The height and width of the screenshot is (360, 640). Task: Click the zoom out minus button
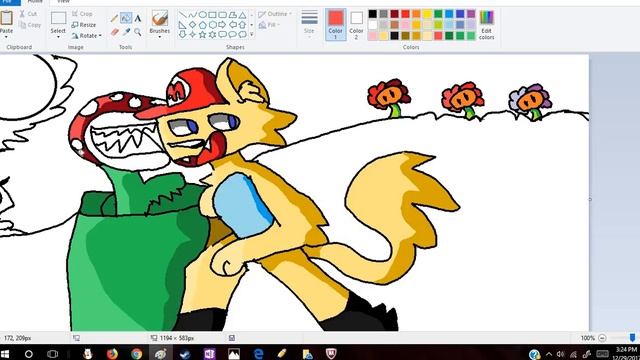[602, 338]
